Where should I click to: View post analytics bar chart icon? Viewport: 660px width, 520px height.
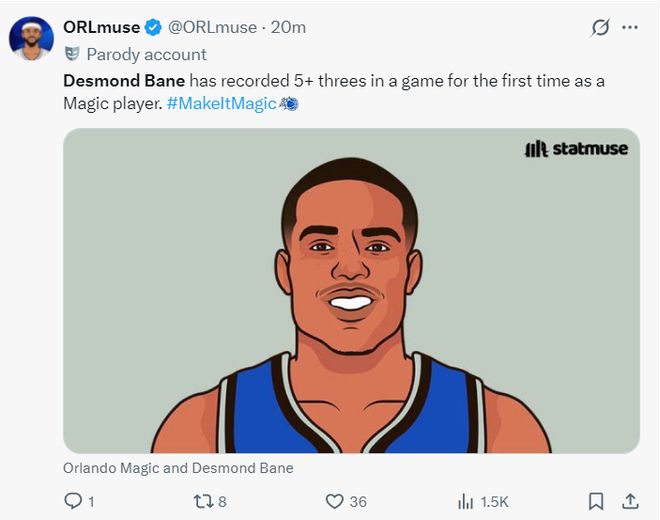(465, 501)
